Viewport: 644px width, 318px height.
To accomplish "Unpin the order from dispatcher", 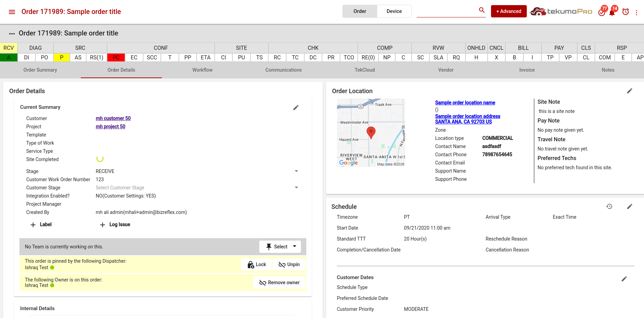I will click(289, 264).
